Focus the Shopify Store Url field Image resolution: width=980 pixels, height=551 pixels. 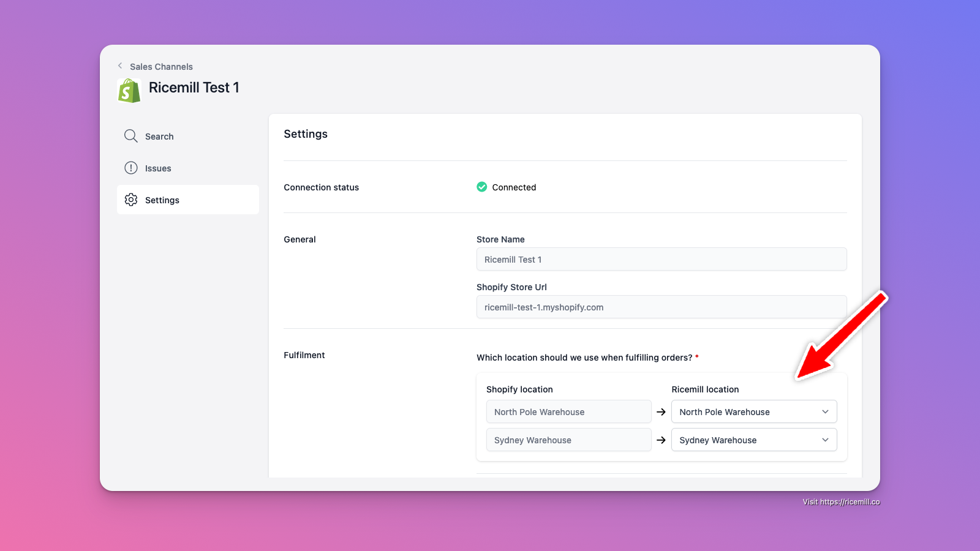[x=661, y=307]
